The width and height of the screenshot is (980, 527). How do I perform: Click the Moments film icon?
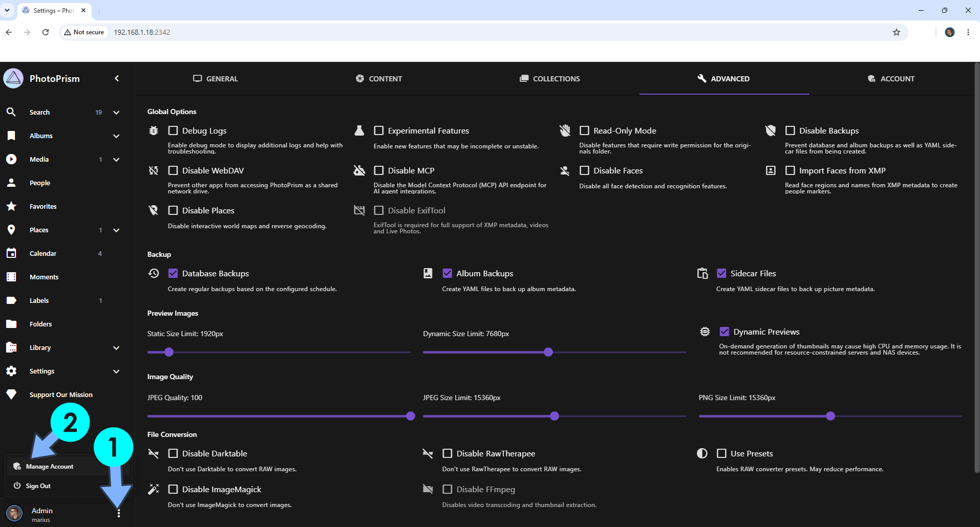[x=11, y=277]
